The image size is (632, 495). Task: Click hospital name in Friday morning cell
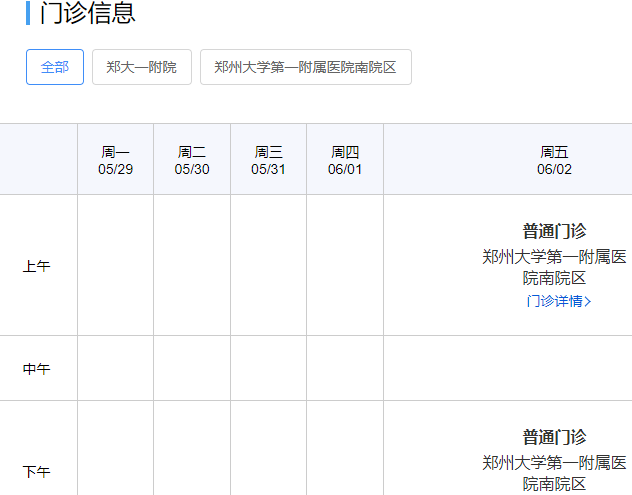point(554,267)
